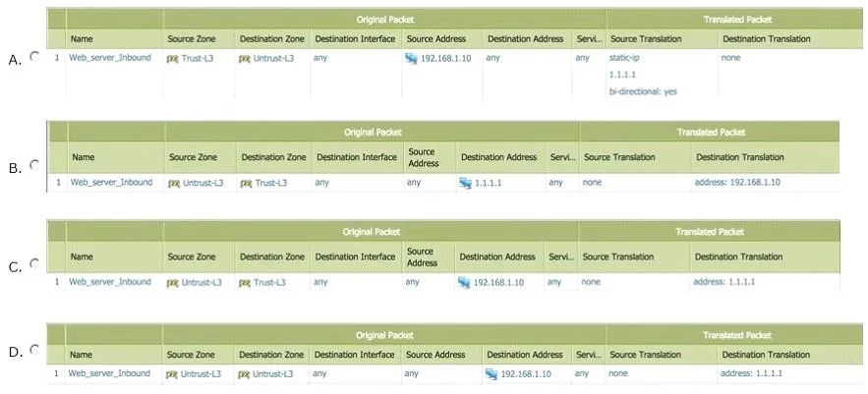
Task: Click Destination Zone header in table B
Action: [x=273, y=157]
